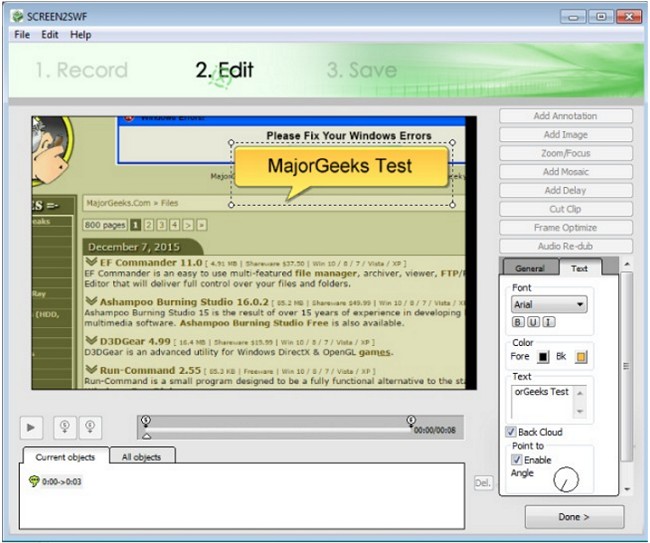Click properties panel scroll up arrow
Screen dimensions: 650x543
(627, 264)
